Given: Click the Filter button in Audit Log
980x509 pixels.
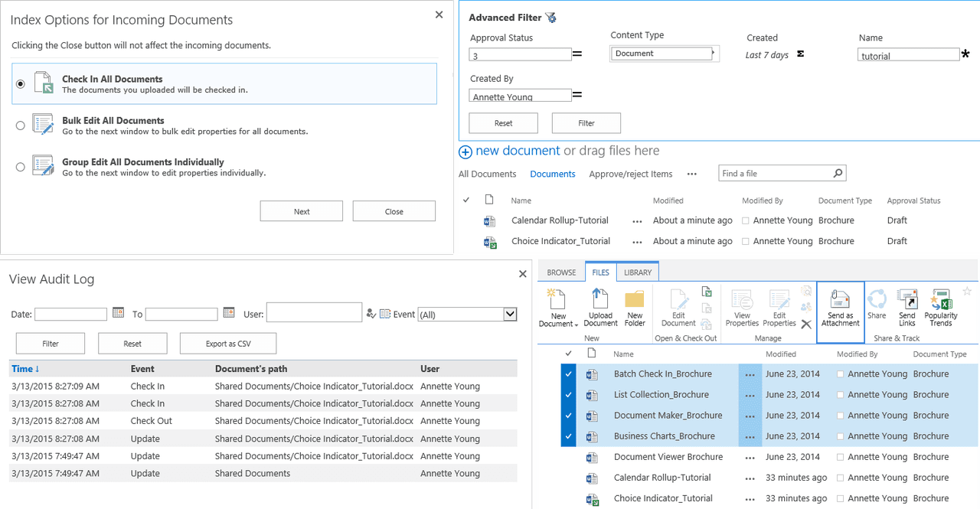Looking at the screenshot, I should pyautogui.click(x=51, y=344).
